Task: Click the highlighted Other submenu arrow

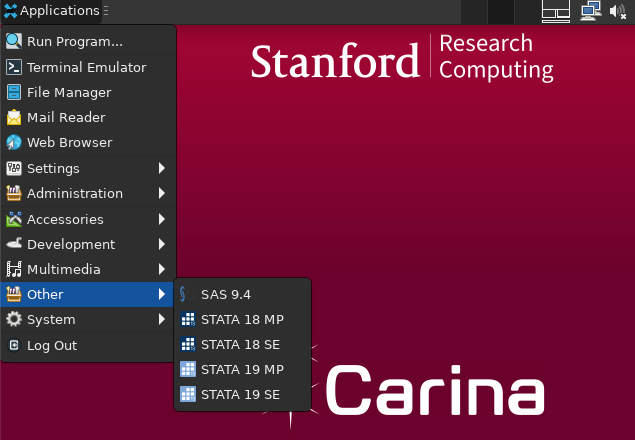Action: (162, 294)
